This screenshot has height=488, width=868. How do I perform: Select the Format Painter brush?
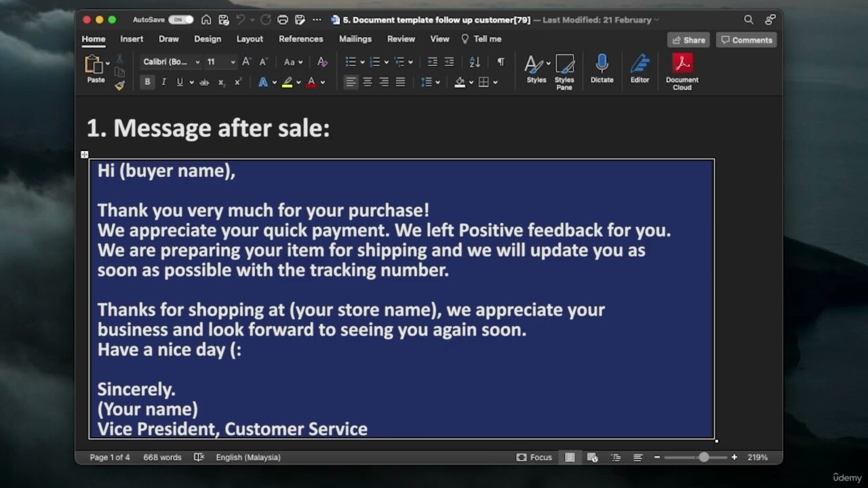click(119, 85)
